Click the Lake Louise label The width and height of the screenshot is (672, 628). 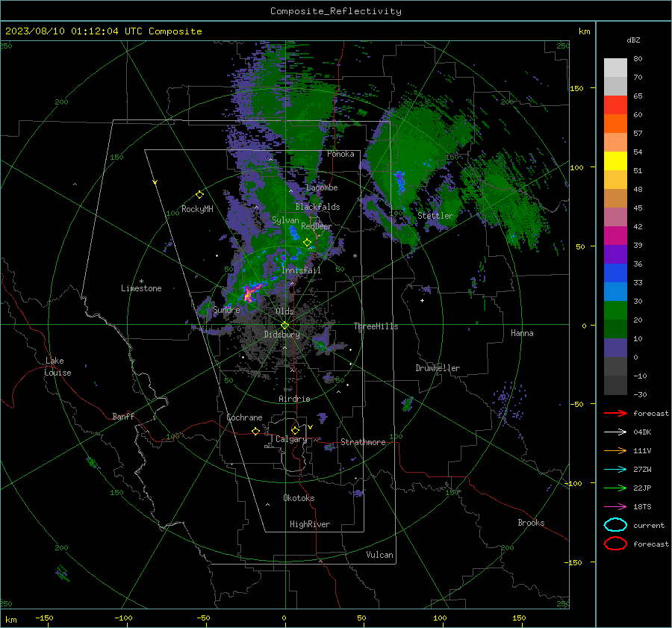[57, 367]
